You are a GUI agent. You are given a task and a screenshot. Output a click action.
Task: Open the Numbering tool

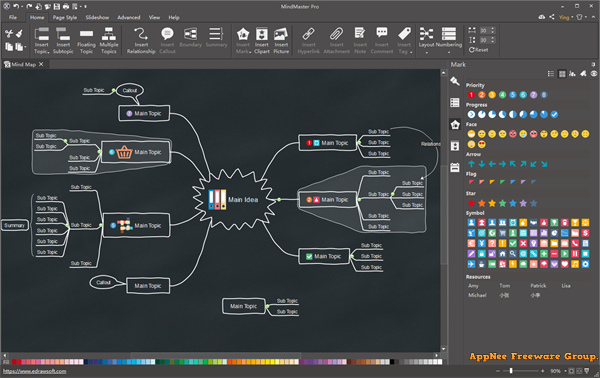coord(449,38)
